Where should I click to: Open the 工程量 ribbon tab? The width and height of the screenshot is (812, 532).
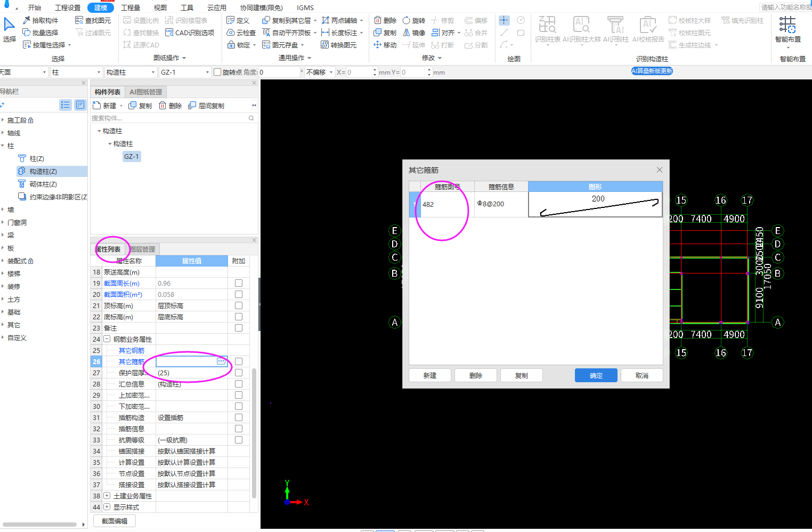[131, 7]
